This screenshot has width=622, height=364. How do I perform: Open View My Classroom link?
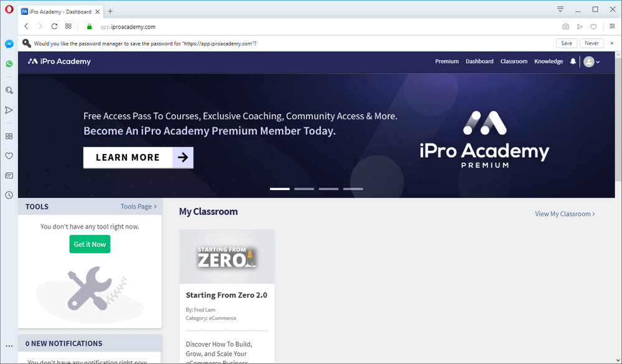[565, 214]
